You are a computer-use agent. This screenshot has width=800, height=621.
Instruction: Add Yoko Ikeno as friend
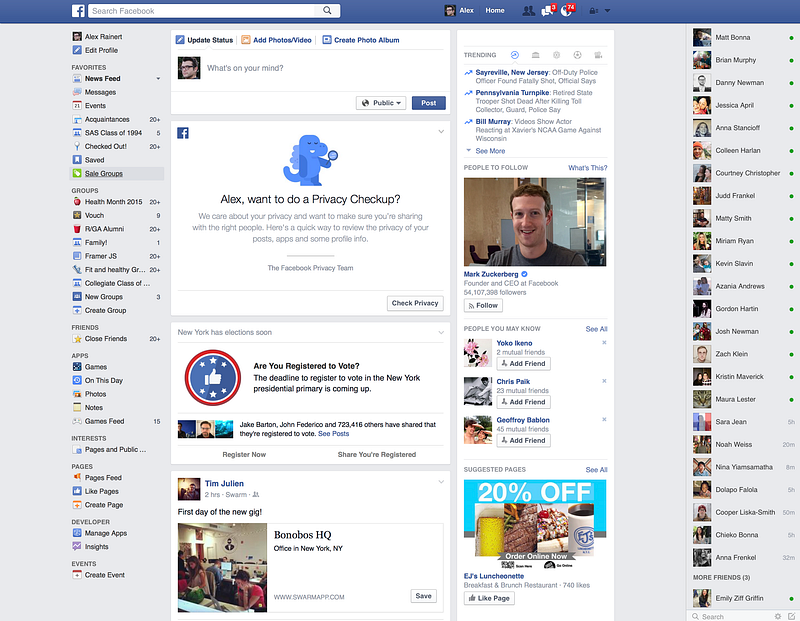(x=523, y=364)
